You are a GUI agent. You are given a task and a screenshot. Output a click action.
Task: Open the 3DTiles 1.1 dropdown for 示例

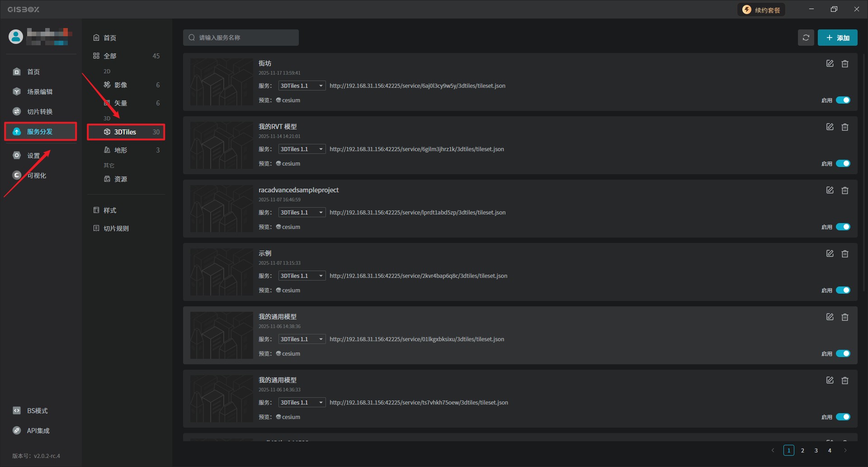(302, 276)
